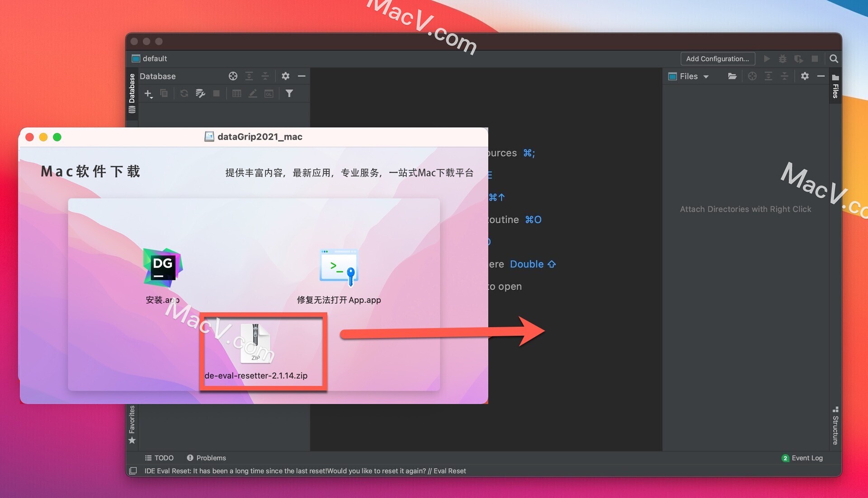
Task: Collapse all in Files panel
Action: [785, 76]
